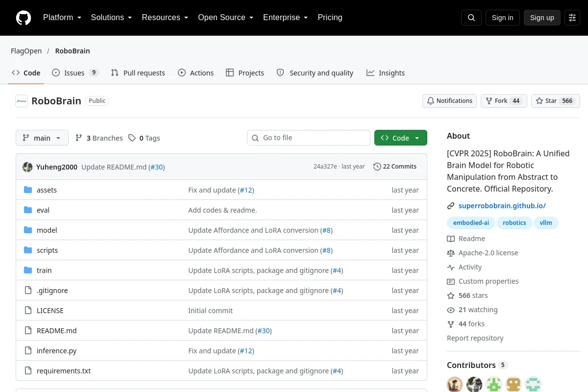Viewport: 588px width, 392px height.
Task: Open the GitHub home logo
Action: (24, 18)
